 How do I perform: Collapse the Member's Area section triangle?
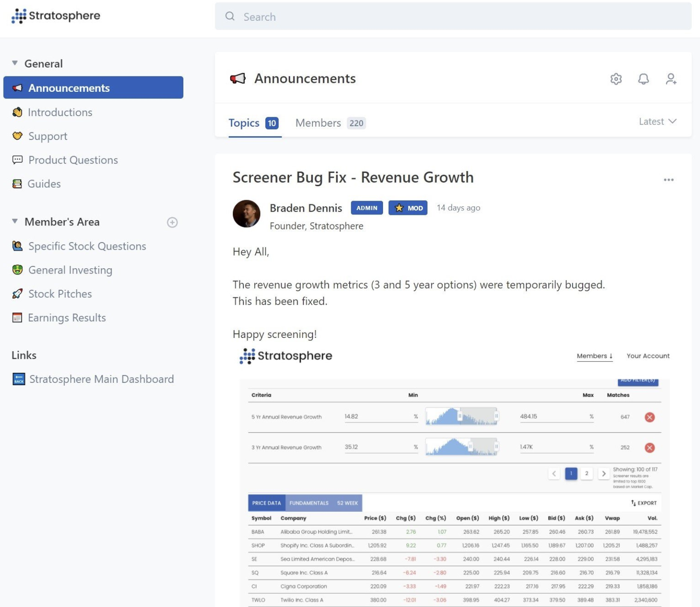point(15,221)
